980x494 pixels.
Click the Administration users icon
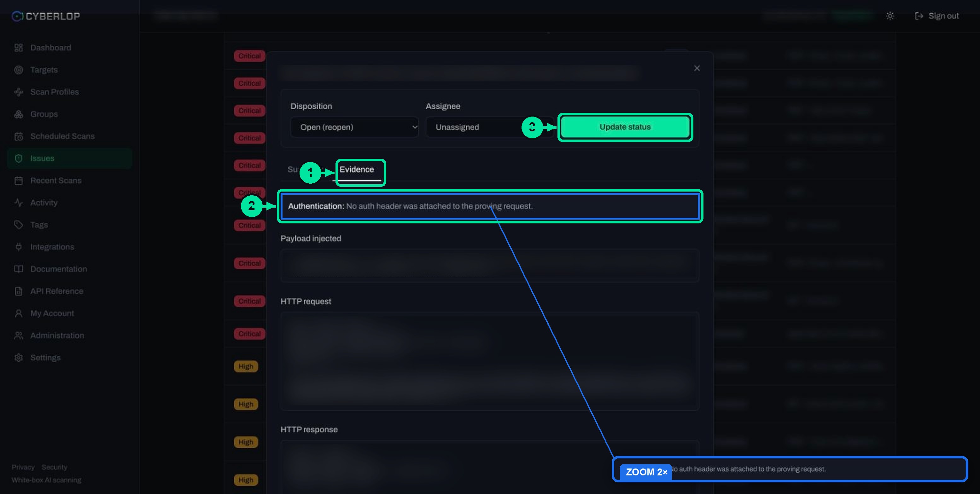point(18,336)
